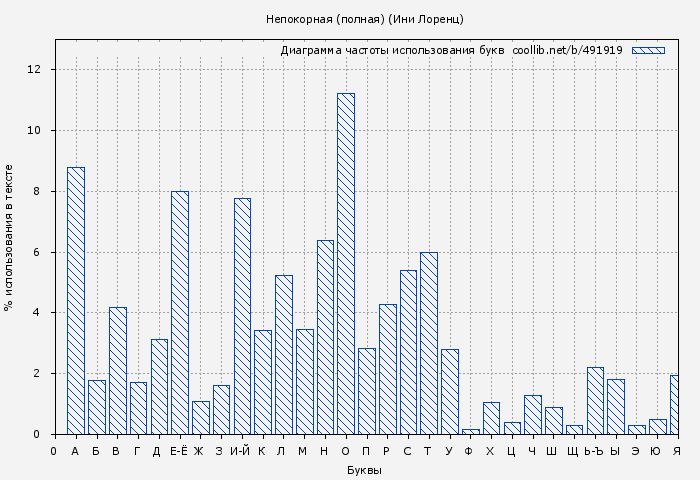Click the coollib.net/b/491919 legend text

(567, 50)
